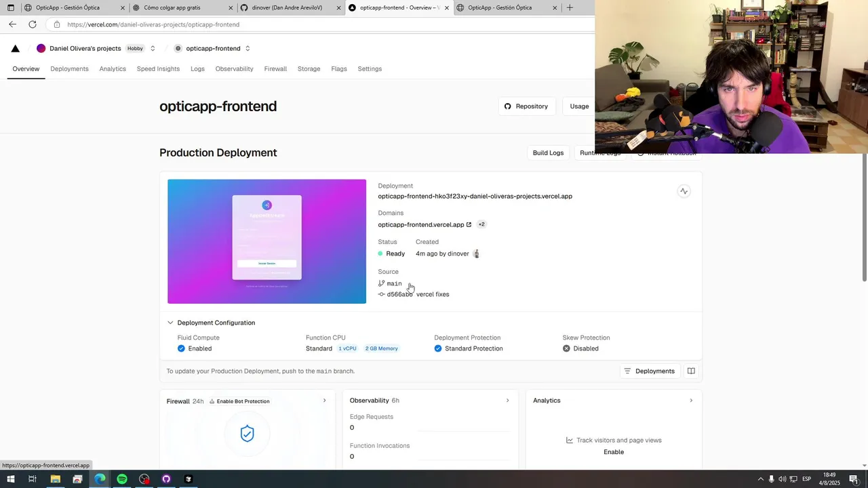
Task: Click the ESP language indicator
Action: coord(807,479)
